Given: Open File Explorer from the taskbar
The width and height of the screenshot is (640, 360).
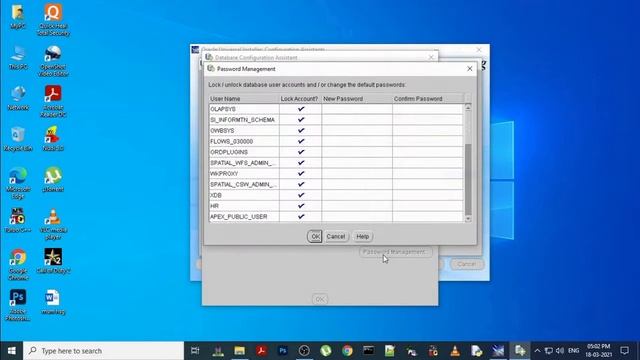Looking at the screenshot, I should (x=240, y=351).
